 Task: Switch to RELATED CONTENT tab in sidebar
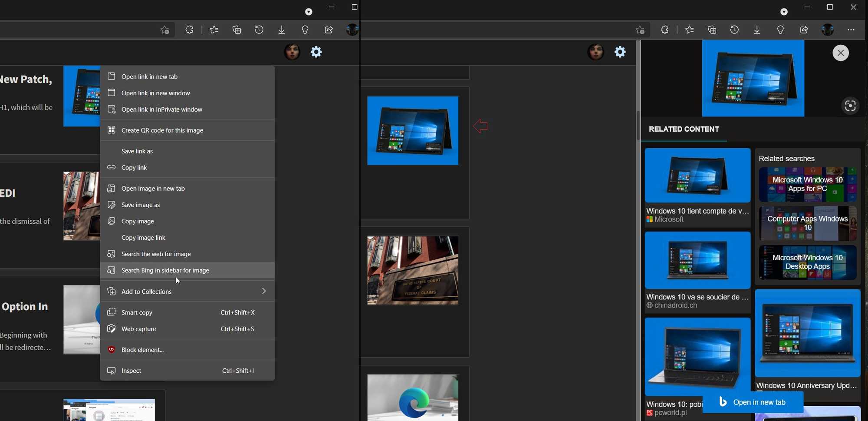point(684,129)
